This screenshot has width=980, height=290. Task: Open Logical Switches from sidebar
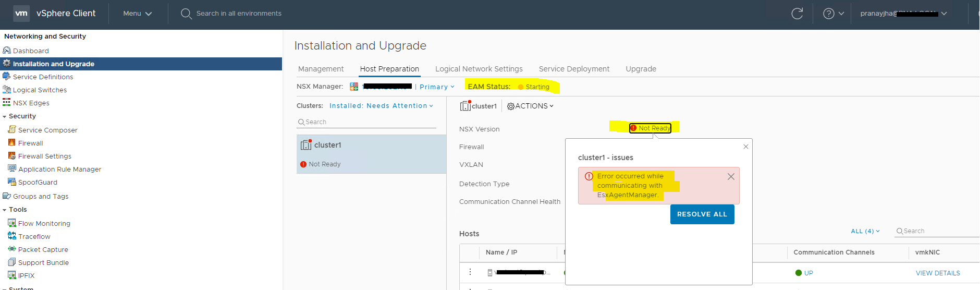coord(40,90)
